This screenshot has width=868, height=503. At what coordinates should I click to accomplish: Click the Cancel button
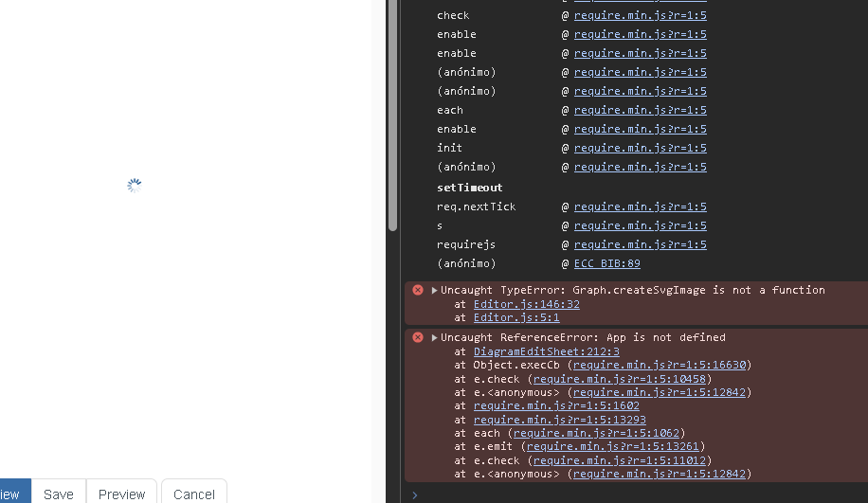pos(194,494)
